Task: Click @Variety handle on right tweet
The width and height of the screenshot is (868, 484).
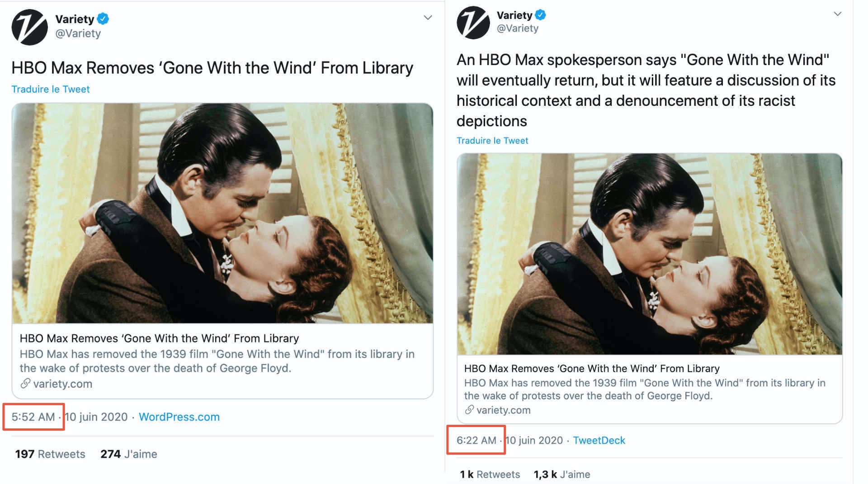Action: 518,28
